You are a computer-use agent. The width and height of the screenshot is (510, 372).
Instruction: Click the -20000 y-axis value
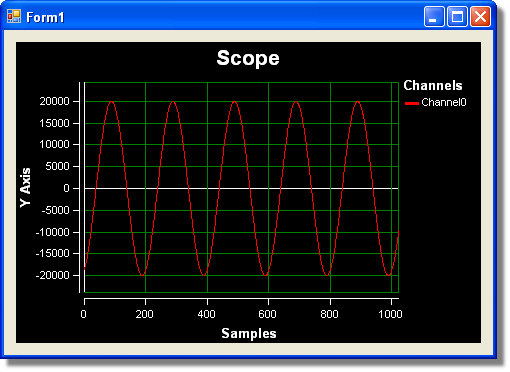pos(53,275)
